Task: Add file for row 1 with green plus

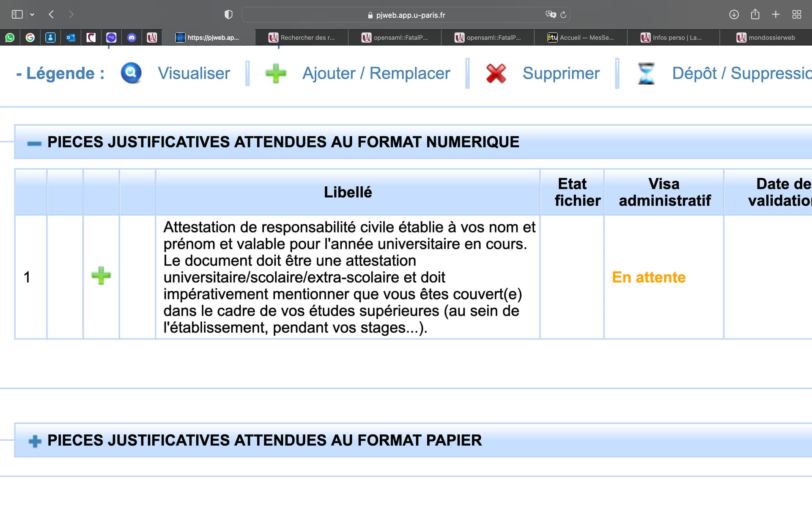Action: click(101, 276)
